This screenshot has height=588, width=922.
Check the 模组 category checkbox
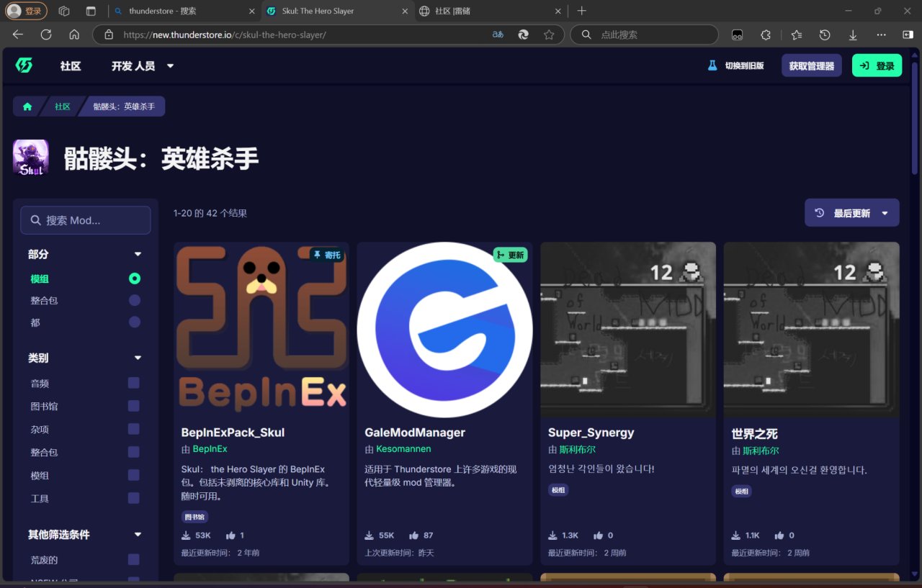pos(133,475)
